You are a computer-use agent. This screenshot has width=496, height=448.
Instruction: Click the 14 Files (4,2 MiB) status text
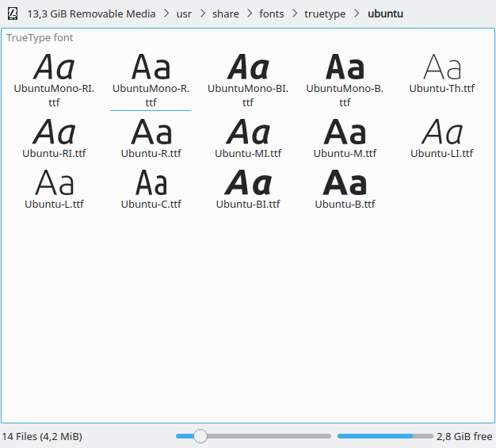click(42, 436)
